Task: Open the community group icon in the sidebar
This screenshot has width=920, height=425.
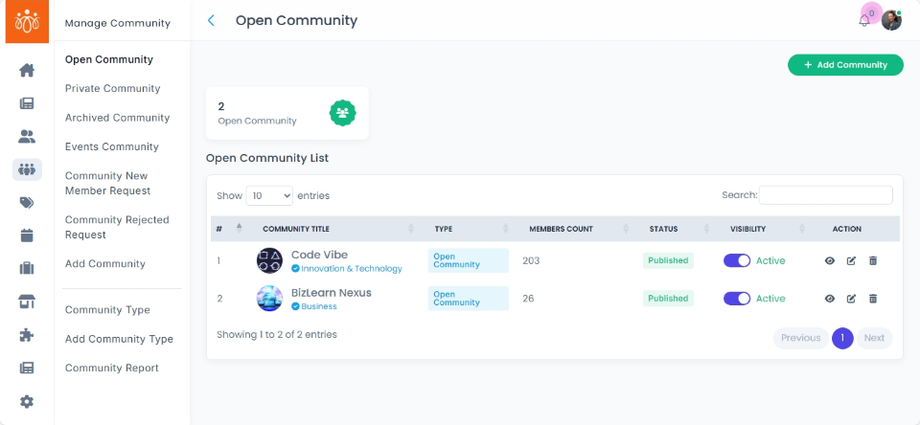Action: [27, 169]
